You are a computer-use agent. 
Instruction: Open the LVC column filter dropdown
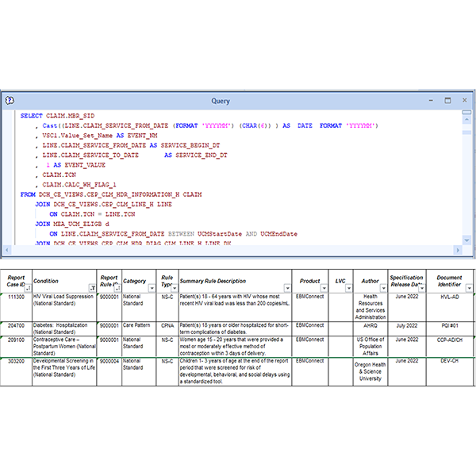coord(349,288)
